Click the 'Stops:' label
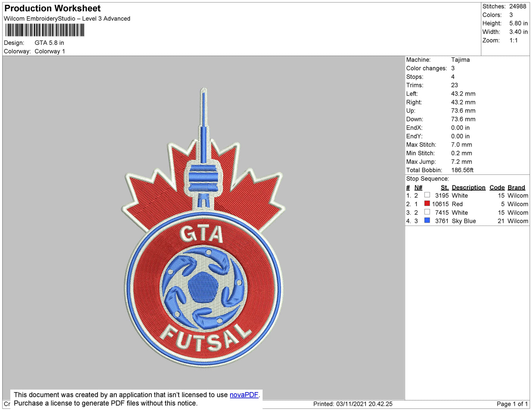 415,77
